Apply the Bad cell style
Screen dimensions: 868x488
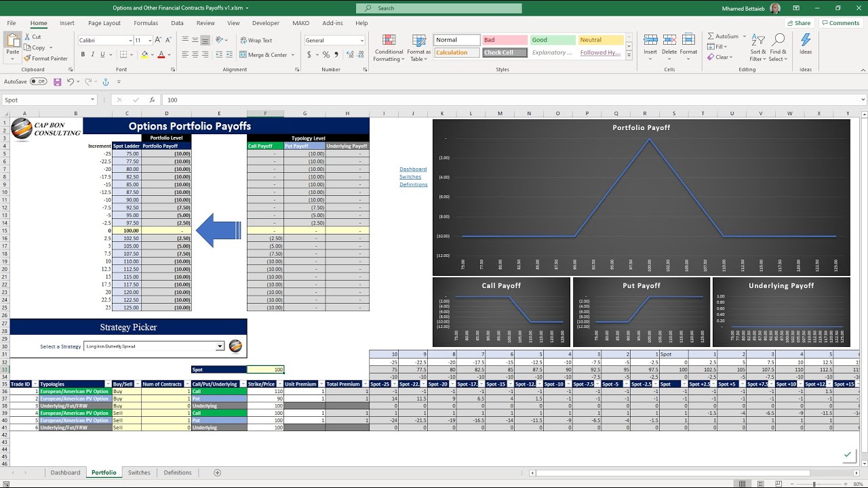[505, 40]
